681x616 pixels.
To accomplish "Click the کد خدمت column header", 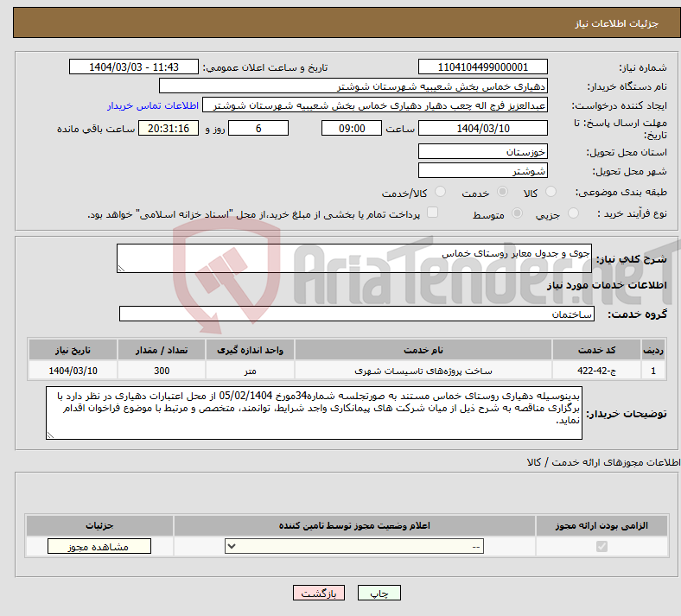I will click(x=597, y=350).
